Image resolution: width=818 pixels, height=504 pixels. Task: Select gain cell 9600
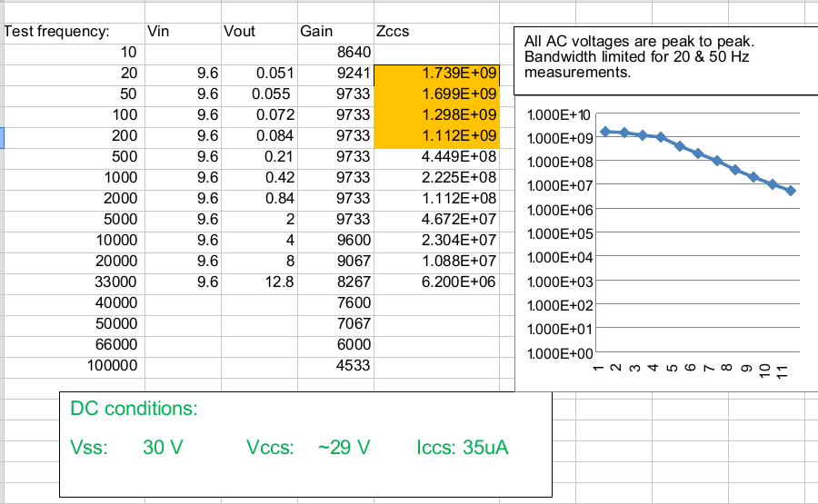[x=335, y=241]
